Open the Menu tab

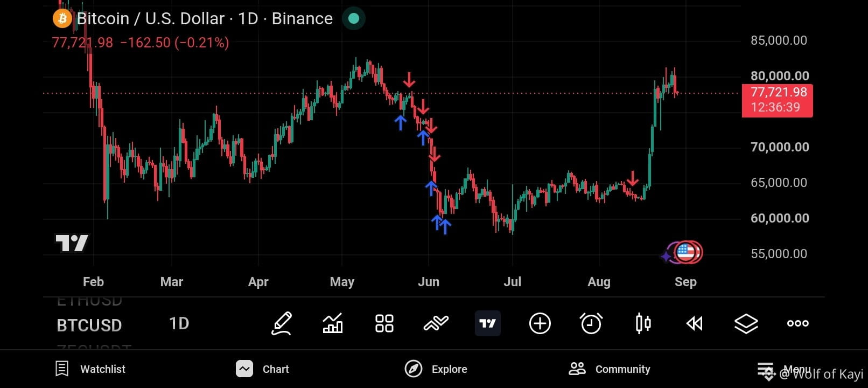coord(783,370)
